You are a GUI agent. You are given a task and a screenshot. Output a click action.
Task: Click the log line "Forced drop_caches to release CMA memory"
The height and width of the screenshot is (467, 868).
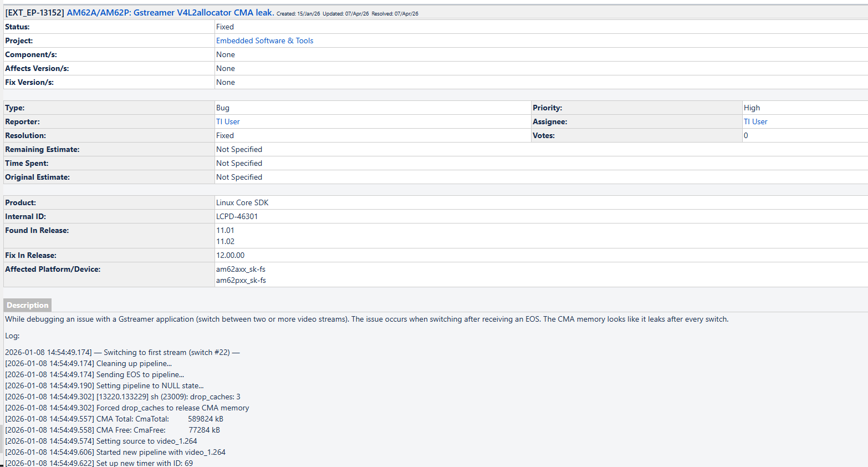pyautogui.click(x=127, y=408)
